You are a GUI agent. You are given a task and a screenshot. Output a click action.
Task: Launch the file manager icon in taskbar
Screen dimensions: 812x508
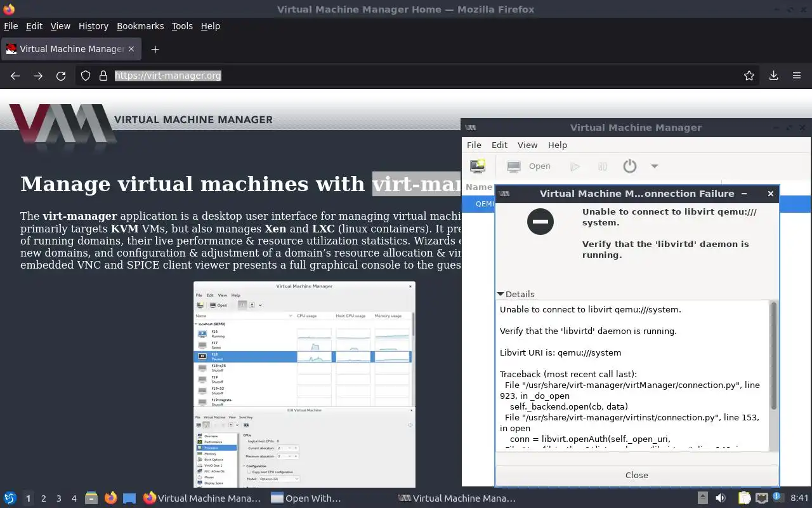91,498
